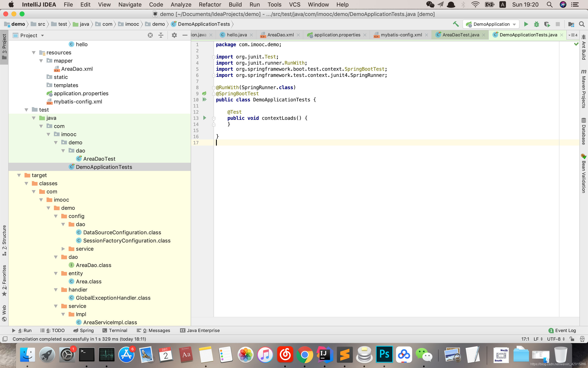This screenshot has width=588, height=368.
Task: Open WeChat from the Dock
Action: coord(424,354)
